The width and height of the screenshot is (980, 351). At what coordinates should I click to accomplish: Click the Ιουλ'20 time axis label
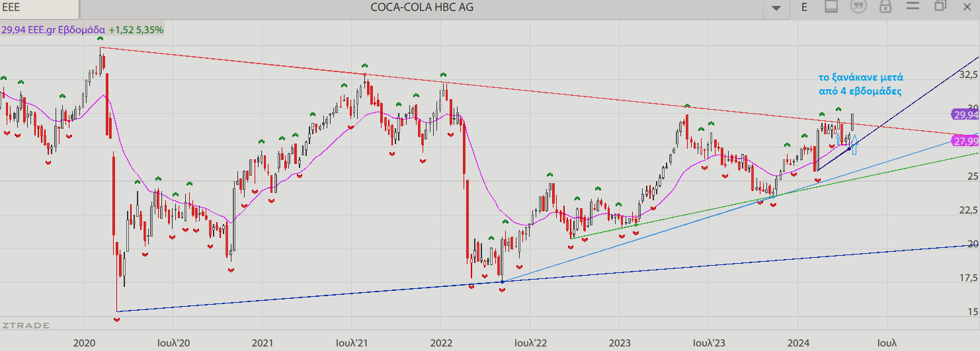[x=173, y=343]
